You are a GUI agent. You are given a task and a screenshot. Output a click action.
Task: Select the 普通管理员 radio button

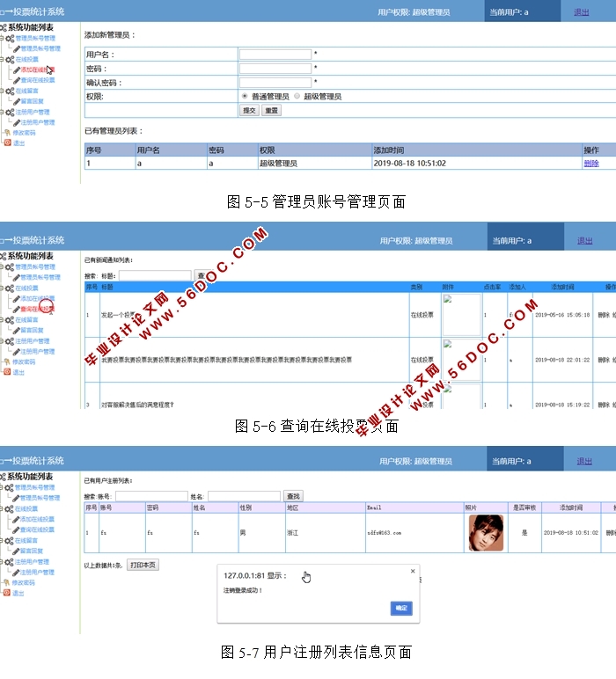tap(245, 96)
